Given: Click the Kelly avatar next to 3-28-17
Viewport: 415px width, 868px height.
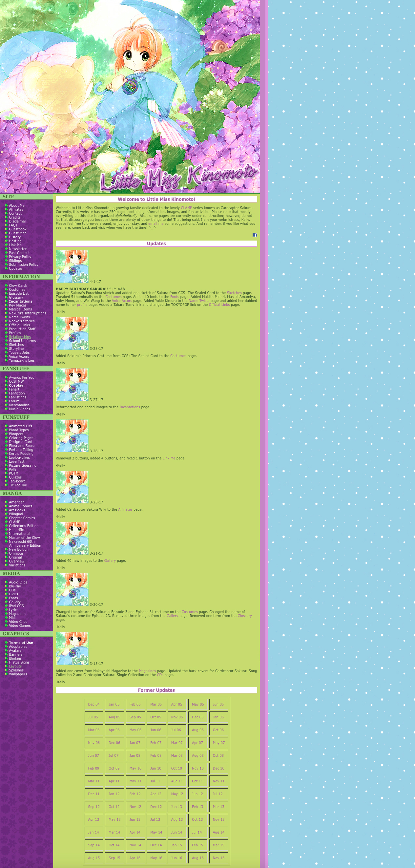Looking at the screenshot, I should [x=72, y=334].
